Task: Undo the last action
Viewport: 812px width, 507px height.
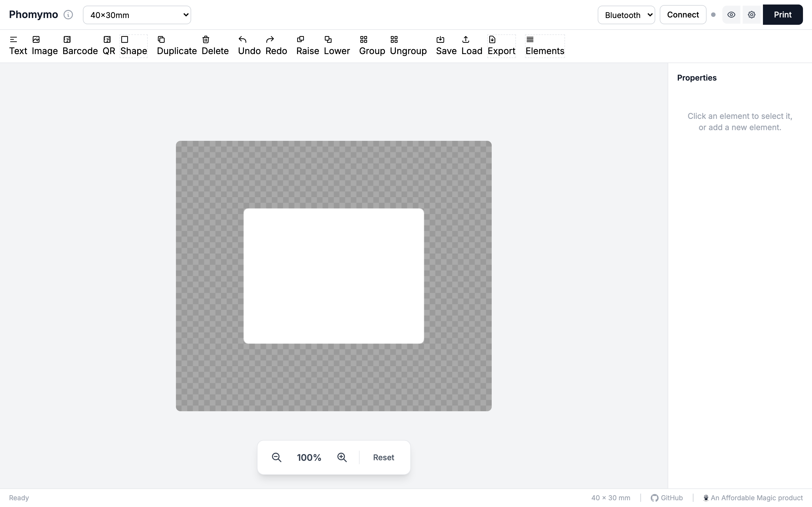Action: pyautogui.click(x=249, y=46)
